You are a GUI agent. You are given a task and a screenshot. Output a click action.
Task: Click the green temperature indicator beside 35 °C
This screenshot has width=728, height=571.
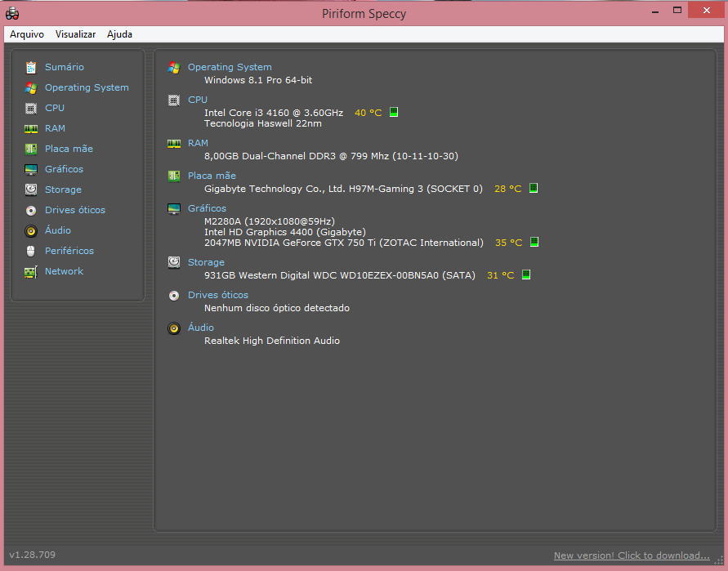point(534,242)
